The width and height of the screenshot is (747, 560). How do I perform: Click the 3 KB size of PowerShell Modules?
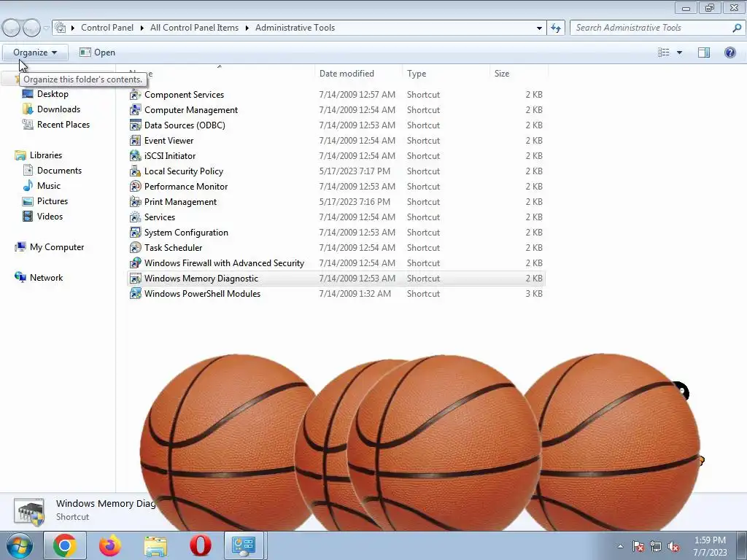pos(534,294)
